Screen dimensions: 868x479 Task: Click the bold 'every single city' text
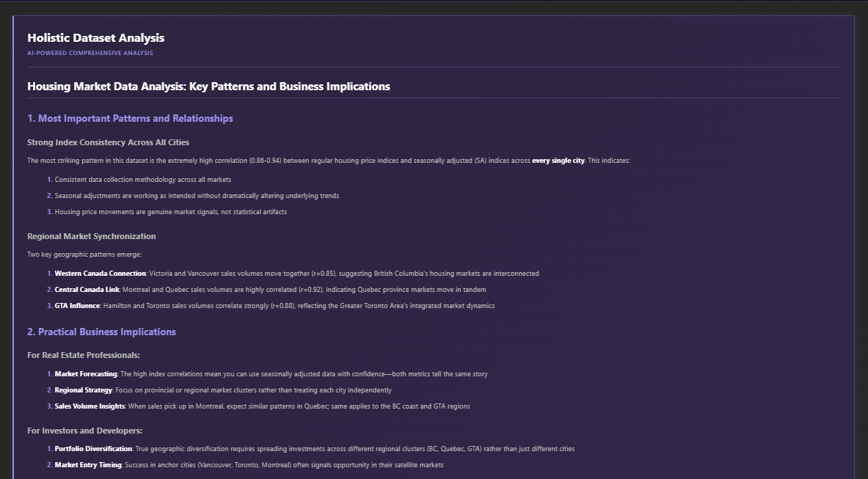(x=558, y=161)
